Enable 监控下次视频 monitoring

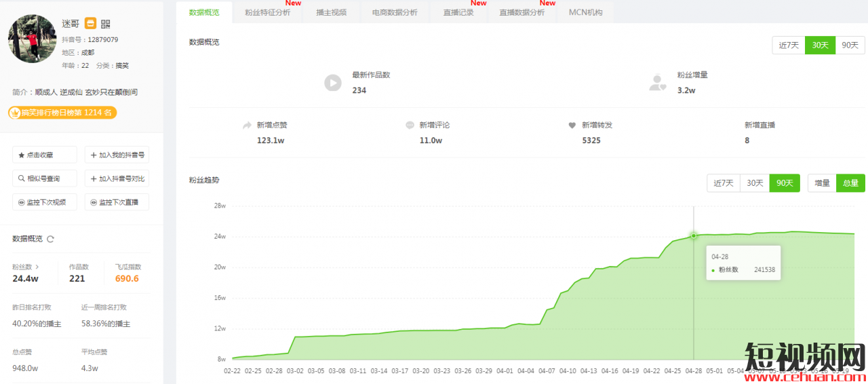pyautogui.click(x=45, y=202)
